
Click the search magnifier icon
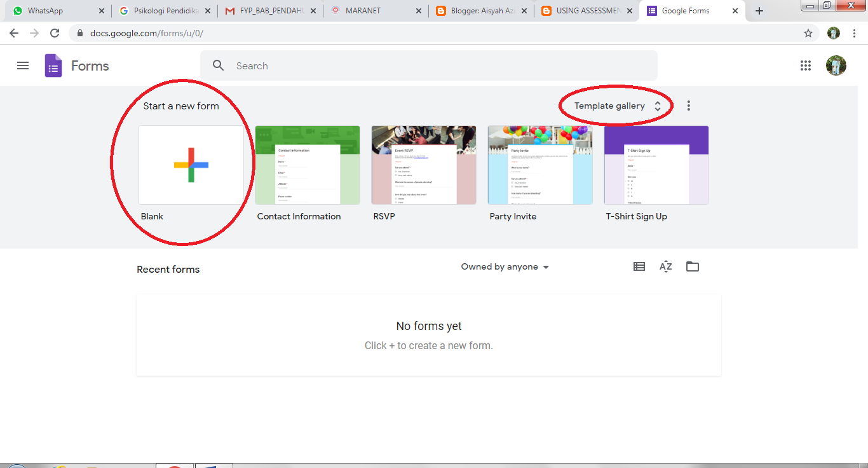click(x=218, y=65)
